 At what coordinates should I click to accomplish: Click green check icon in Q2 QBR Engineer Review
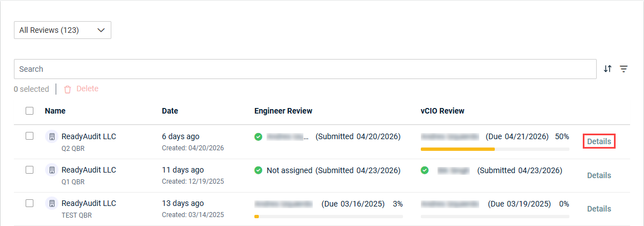[258, 137]
